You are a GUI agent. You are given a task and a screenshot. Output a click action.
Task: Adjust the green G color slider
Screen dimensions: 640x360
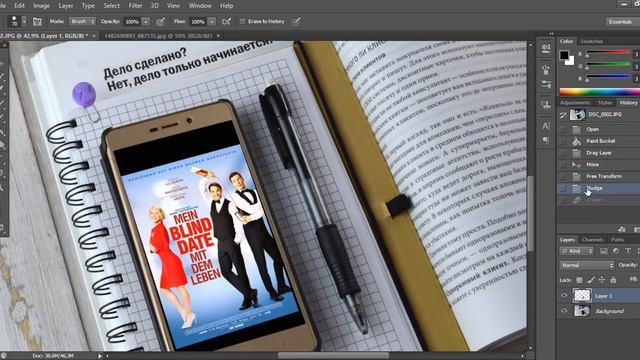point(608,64)
